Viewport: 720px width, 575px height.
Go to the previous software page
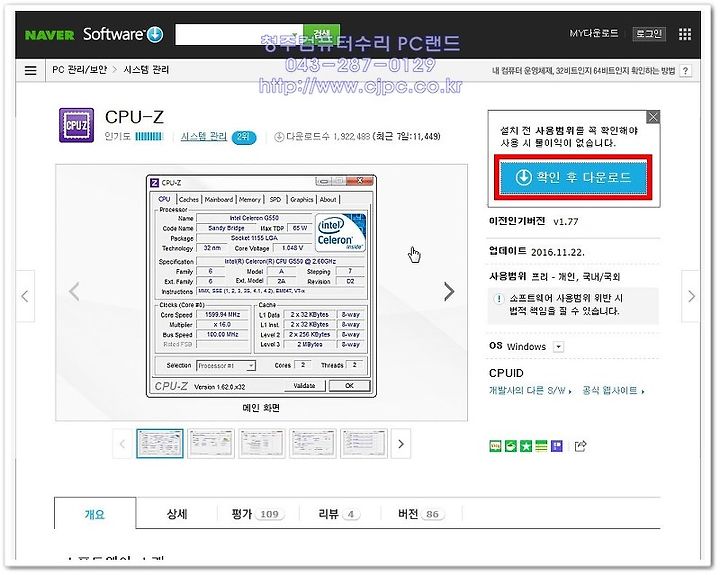coord(25,296)
